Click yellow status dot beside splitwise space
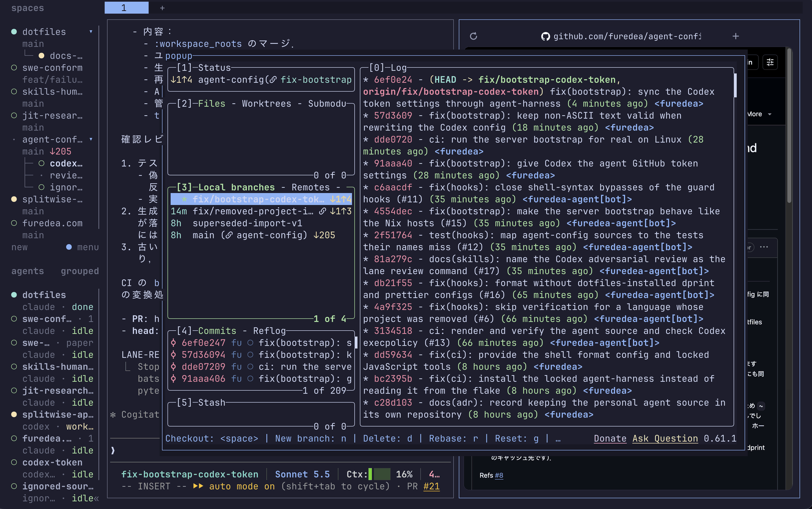 coord(14,199)
